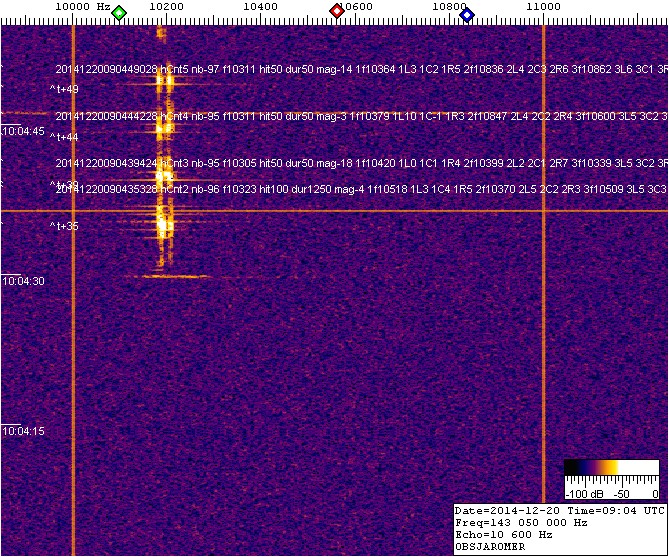
Task: Click the dB color scale gradient bar
Action: [x=610, y=467]
